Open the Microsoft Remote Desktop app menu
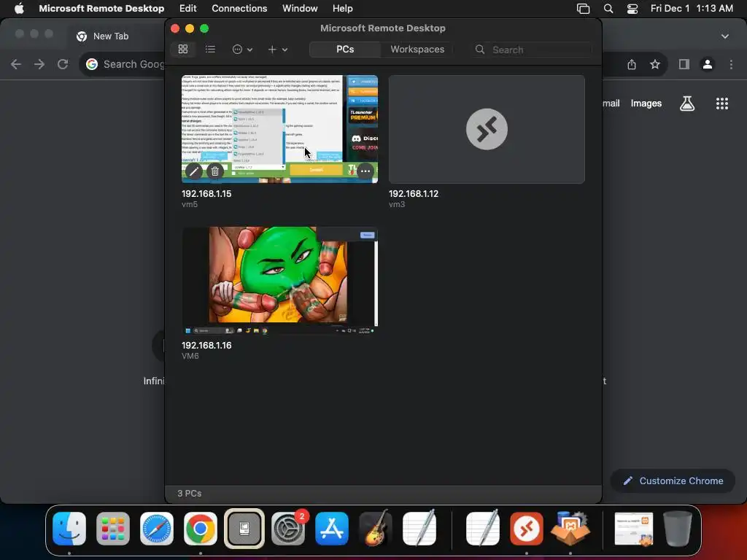 point(101,8)
